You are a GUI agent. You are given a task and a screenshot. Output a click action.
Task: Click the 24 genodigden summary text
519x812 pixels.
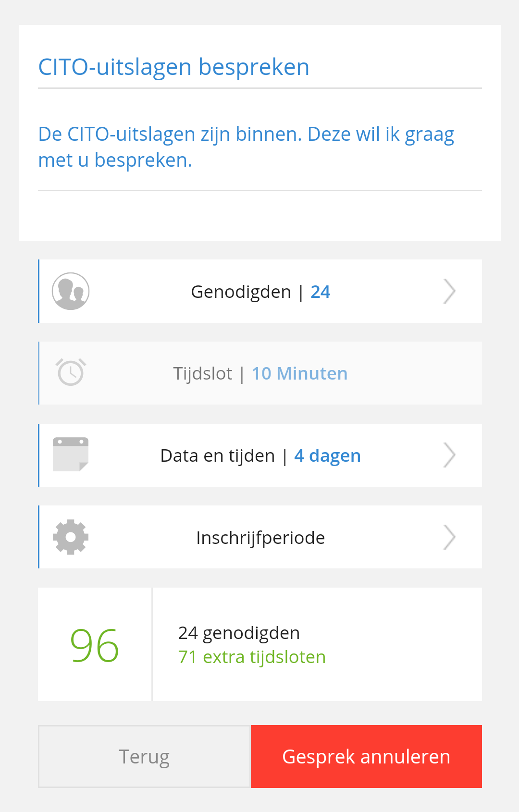click(239, 633)
